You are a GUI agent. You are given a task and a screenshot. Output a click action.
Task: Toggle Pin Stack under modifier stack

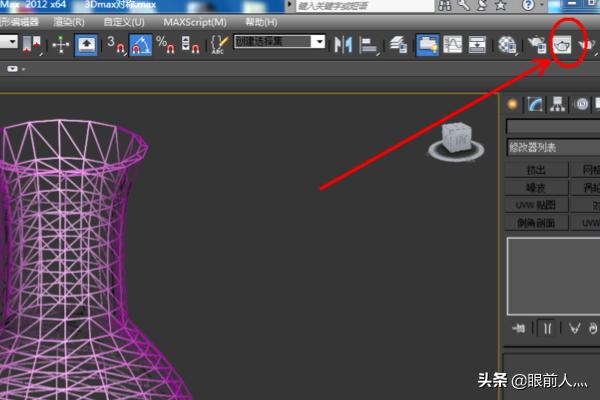(x=518, y=328)
